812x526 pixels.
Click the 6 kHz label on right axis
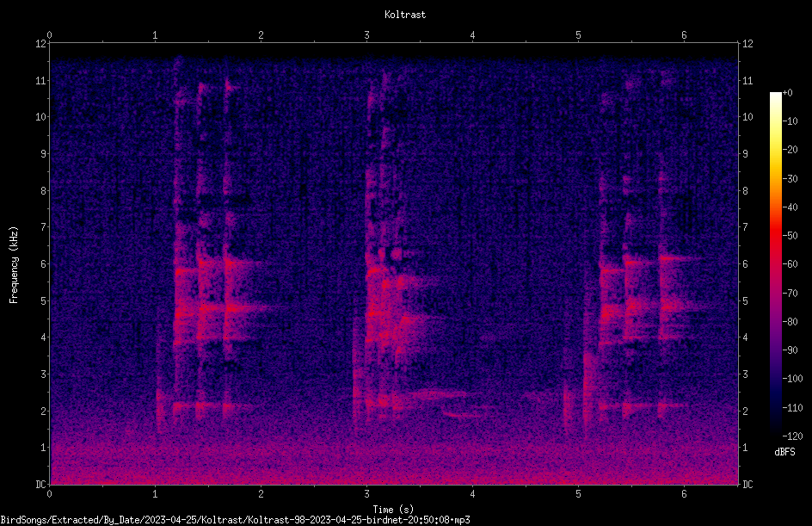click(x=746, y=263)
